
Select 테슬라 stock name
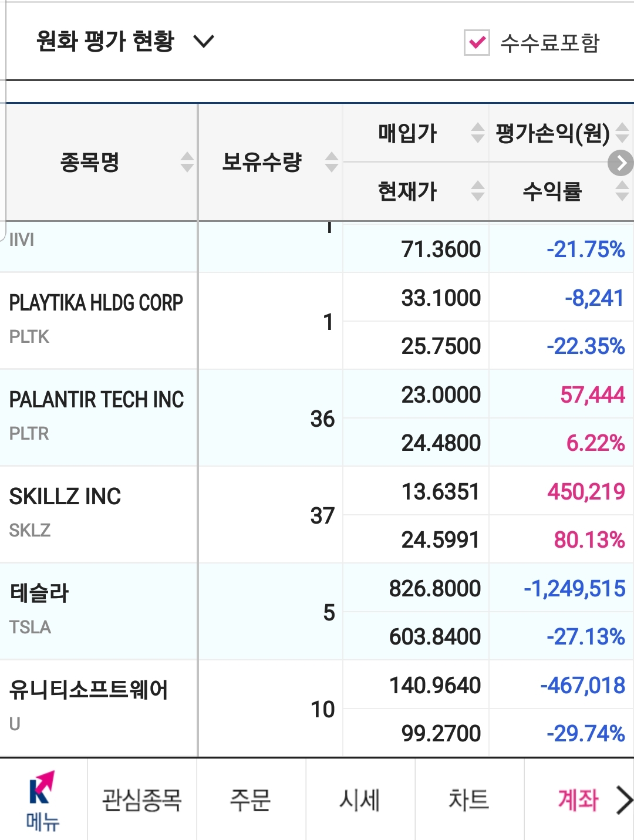point(39,593)
